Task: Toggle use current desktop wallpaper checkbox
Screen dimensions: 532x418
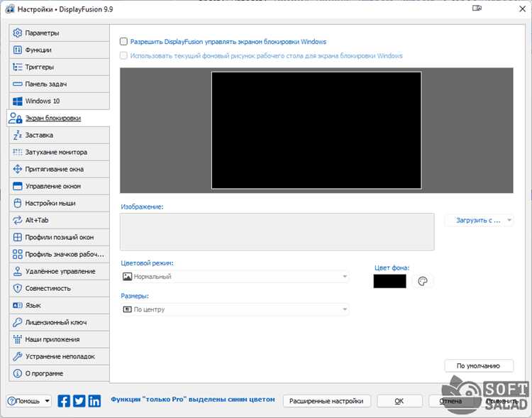Action: (x=123, y=55)
